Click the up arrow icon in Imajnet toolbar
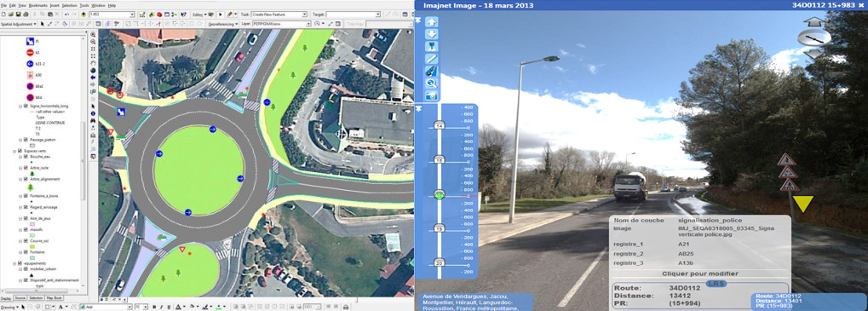This screenshot has width=868, height=311. (x=432, y=22)
